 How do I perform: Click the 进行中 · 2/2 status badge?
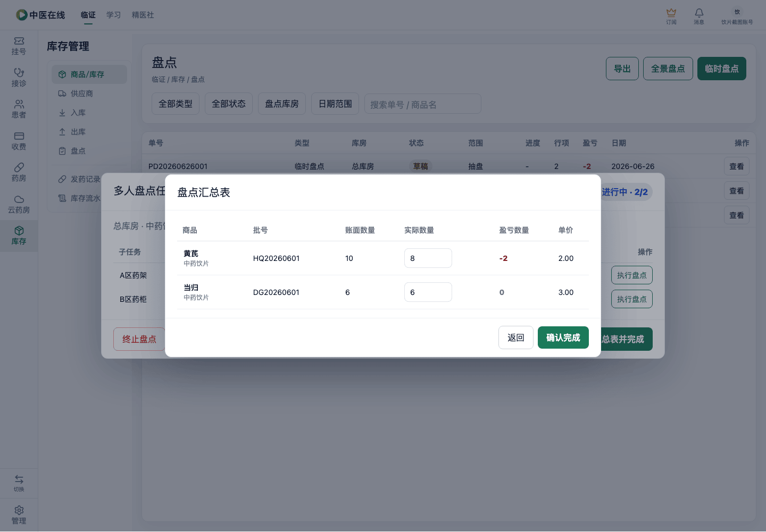(627, 192)
